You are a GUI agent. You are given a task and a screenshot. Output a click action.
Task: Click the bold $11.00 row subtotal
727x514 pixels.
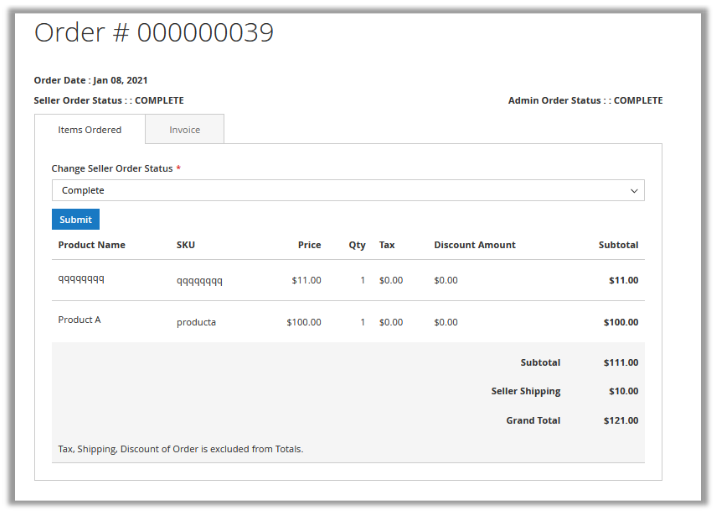(x=623, y=280)
